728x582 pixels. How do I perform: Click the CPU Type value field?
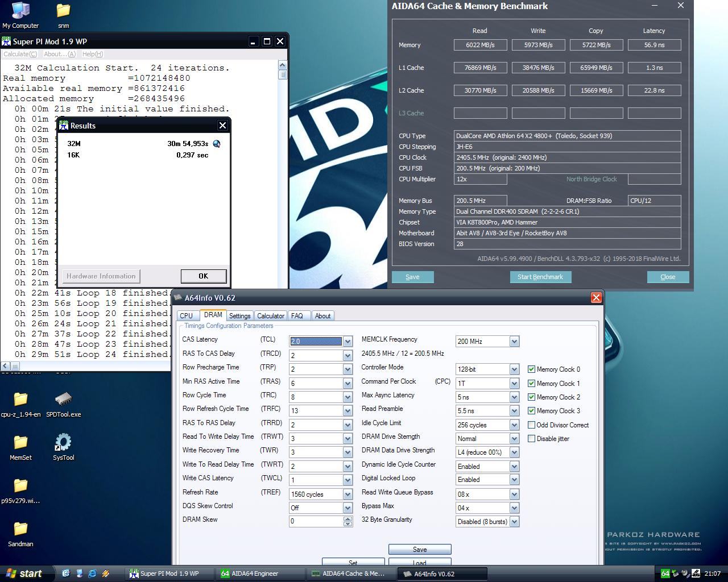(x=567, y=136)
